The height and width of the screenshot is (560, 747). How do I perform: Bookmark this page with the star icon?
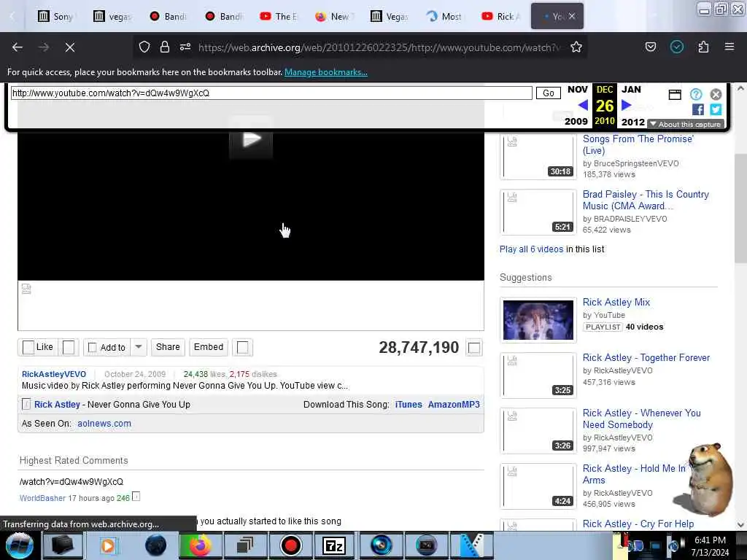576,47
